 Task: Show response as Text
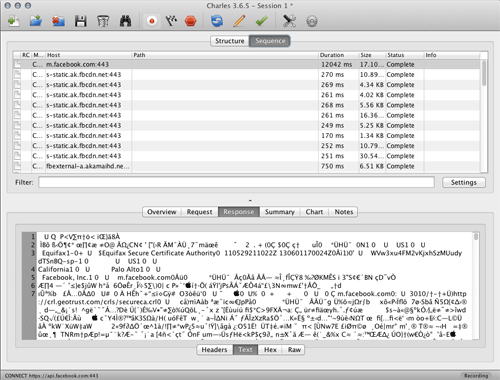[x=245, y=350]
